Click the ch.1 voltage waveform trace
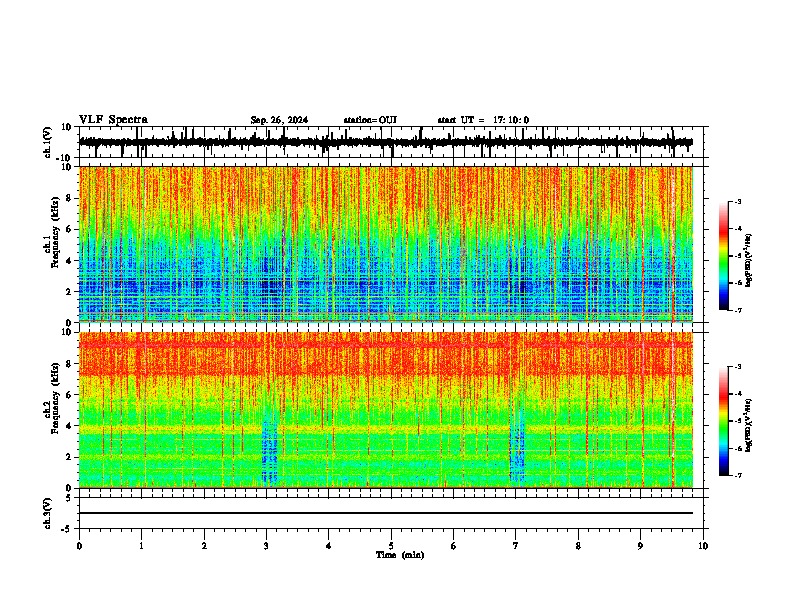 385,142
